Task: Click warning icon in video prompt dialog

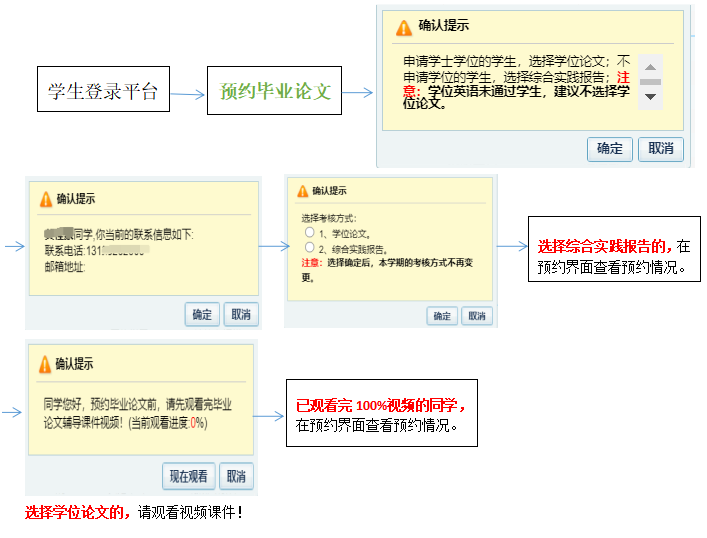Action: 45,364
